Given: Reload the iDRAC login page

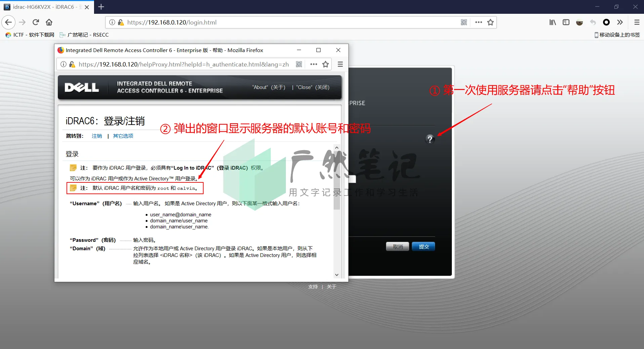Looking at the screenshot, I should (x=36, y=22).
